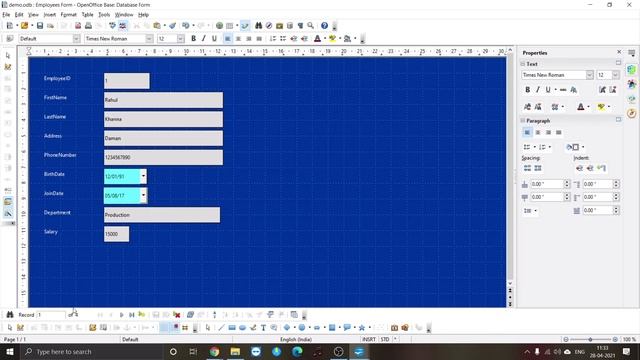Toggle Justified alignment in formatting toolbar
640x360 pixels.
point(259,39)
